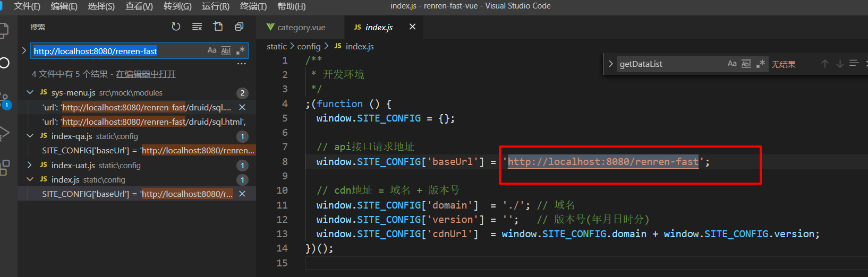Click the highlighted baseUrl URL string on line 8
This screenshot has width=868, height=277.
pos(603,162)
